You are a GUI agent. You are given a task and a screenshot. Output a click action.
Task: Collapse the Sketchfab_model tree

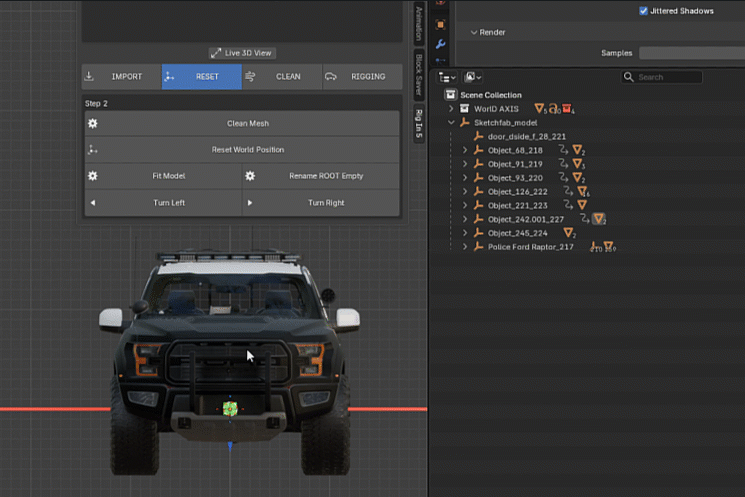pos(451,123)
